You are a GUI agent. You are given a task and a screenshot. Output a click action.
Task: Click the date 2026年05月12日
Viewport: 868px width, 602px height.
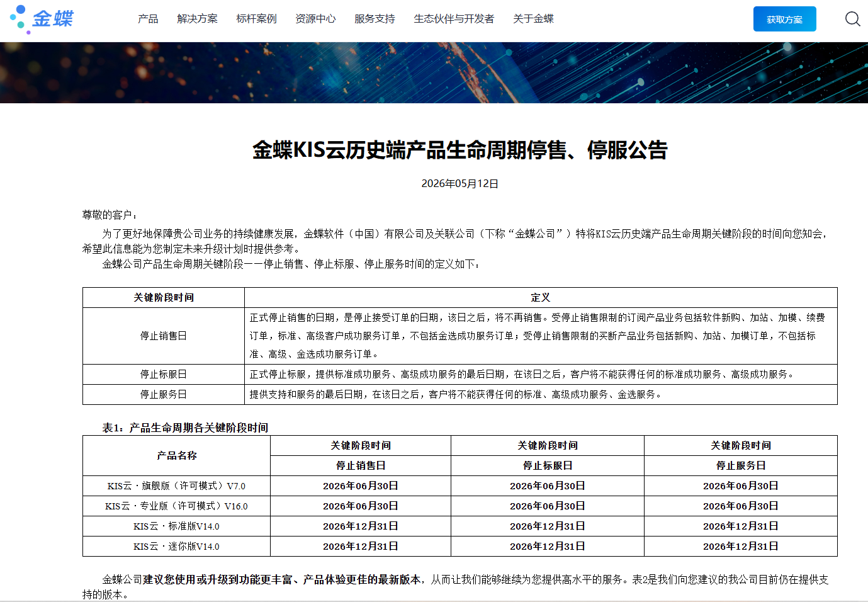click(x=459, y=183)
